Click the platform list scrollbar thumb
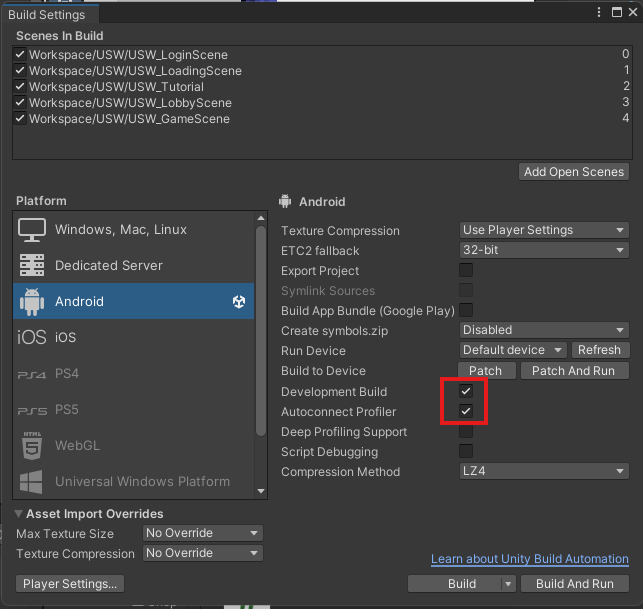Screen dimensions: 643x609 261,331
